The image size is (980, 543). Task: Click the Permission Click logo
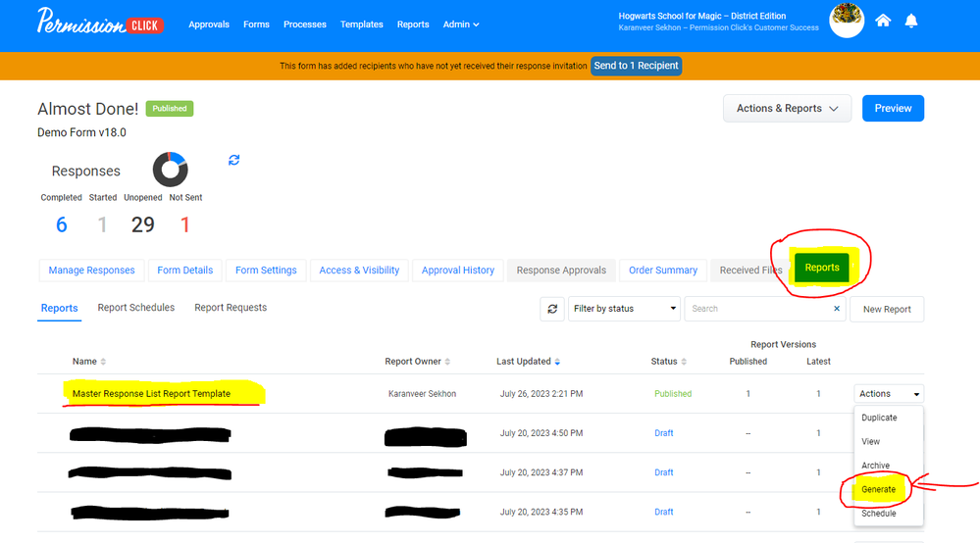coord(99,22)
